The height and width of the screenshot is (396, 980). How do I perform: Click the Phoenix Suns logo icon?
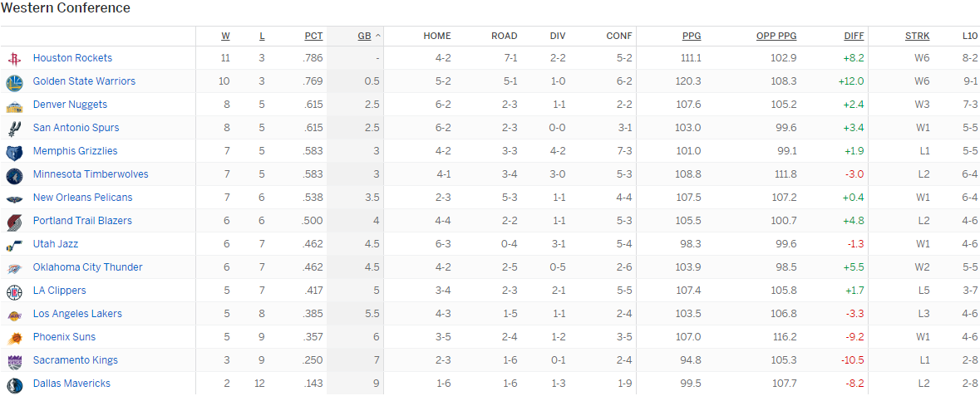[x=14, y=338]
